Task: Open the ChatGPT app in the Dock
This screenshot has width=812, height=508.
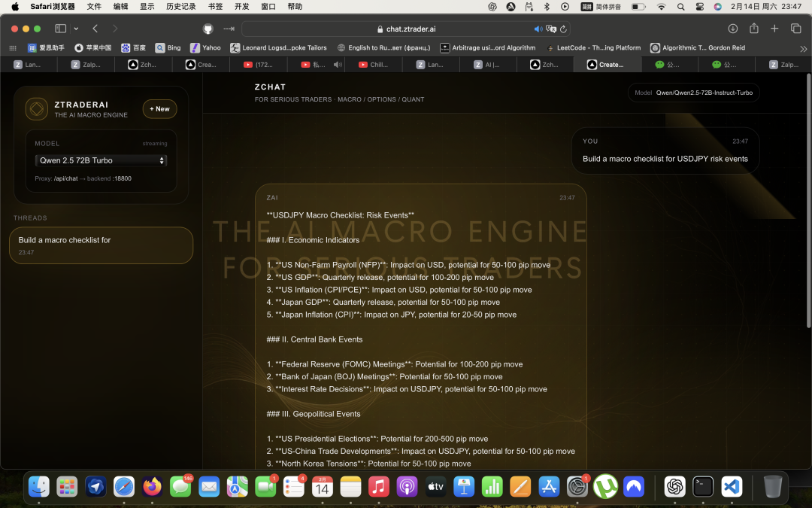Action: coord(674,487)
